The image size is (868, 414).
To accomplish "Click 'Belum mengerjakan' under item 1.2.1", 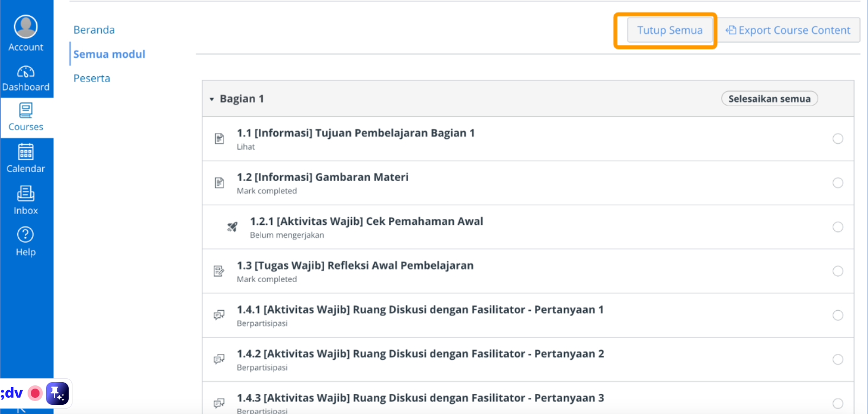I will pyautogui.click(x=287, y=235).
